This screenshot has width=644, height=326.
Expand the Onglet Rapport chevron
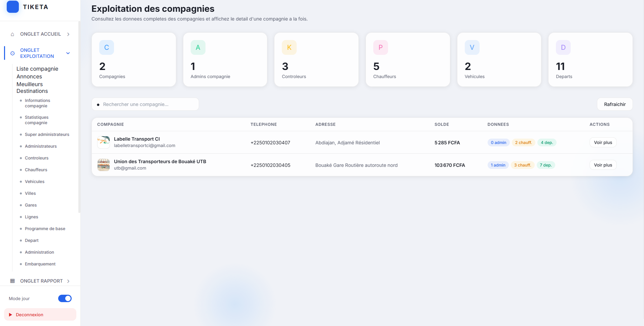[68, 281]
